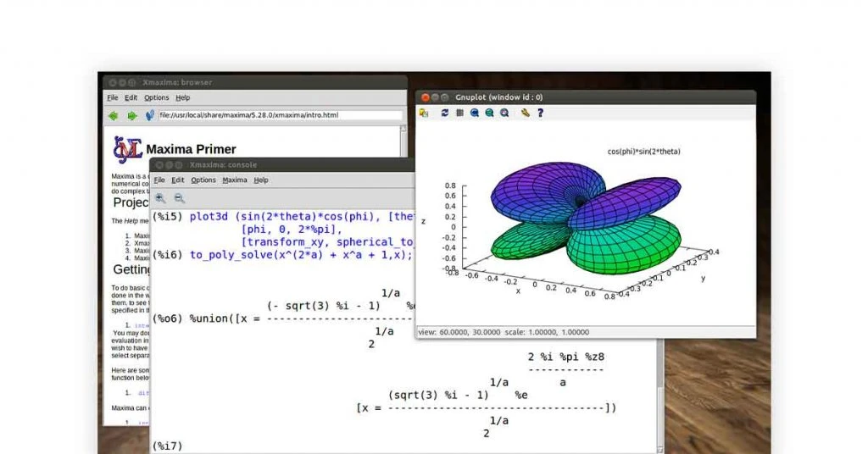This screenshot has height=454, width=868.
Task: Open Gnuplot help question mark icon
Action: click(540, 113)
